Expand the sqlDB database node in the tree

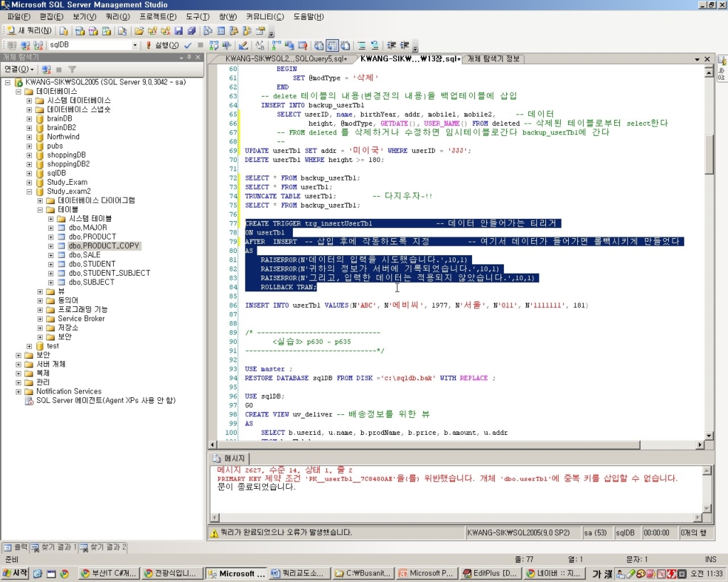pyautogui.click(x=29, y=173)
